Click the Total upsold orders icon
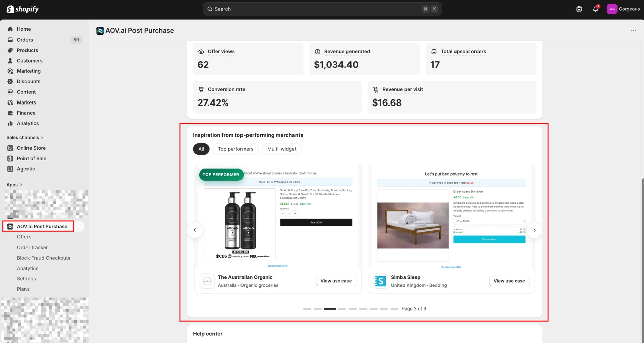This screenshot has height=343, width=644. pyautogui.click(x=434, y=52)
